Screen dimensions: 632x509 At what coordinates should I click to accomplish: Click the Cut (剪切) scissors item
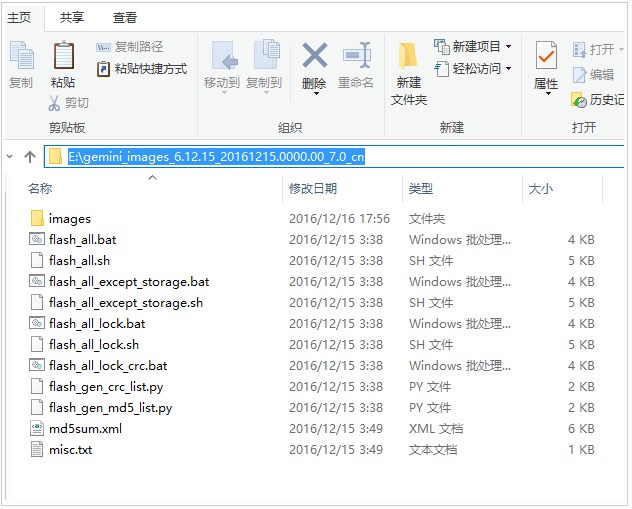click(68, 103)
